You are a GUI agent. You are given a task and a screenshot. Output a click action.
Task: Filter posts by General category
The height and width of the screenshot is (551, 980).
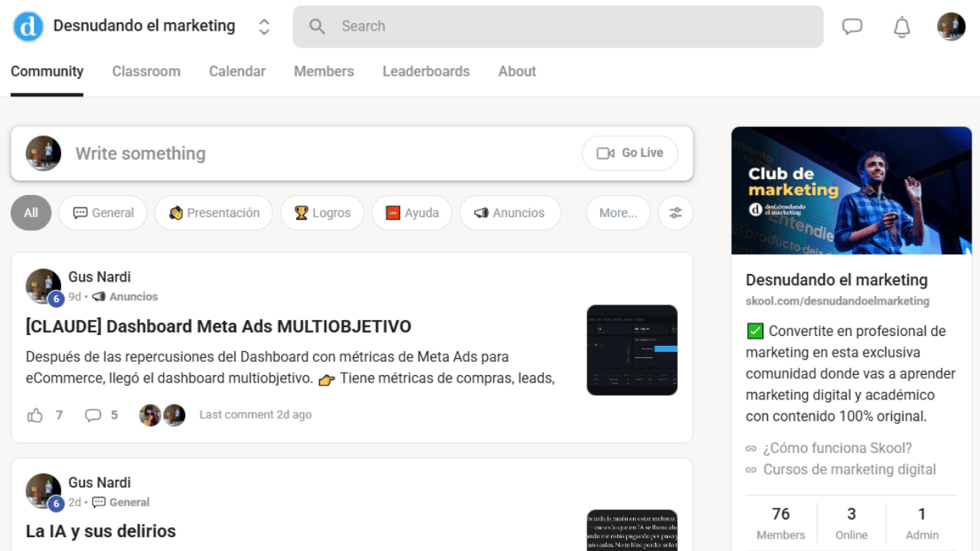(103, 213)
